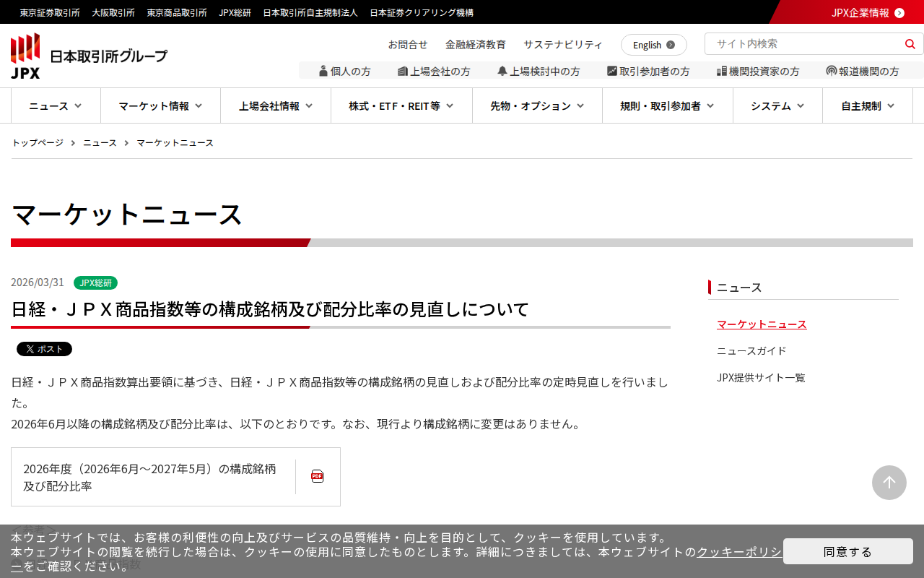The width and height of the screenshot is (924, 578).
Task: Click the ニュース sidebar heading
Action: pos(739,288)
